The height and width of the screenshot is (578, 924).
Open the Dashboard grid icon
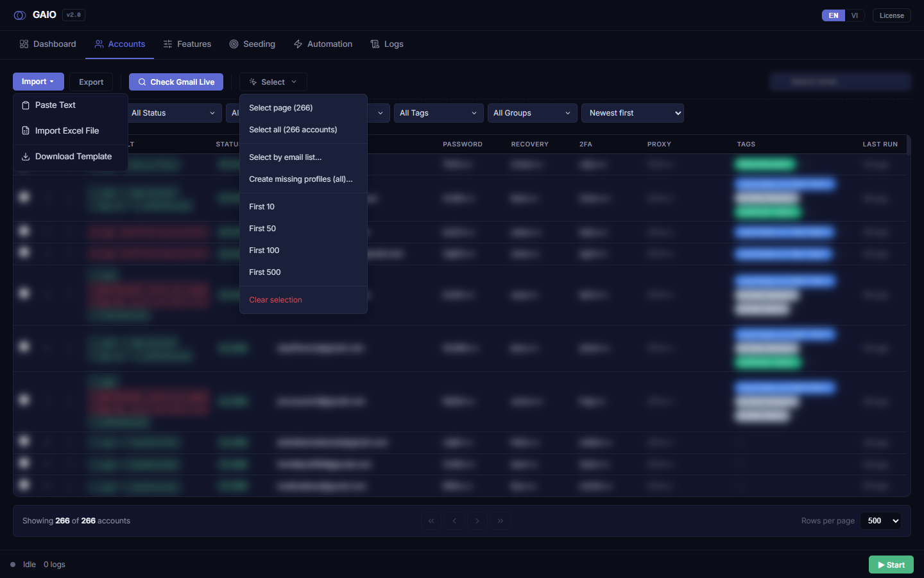pyautogui.click(x=24, y=44)
